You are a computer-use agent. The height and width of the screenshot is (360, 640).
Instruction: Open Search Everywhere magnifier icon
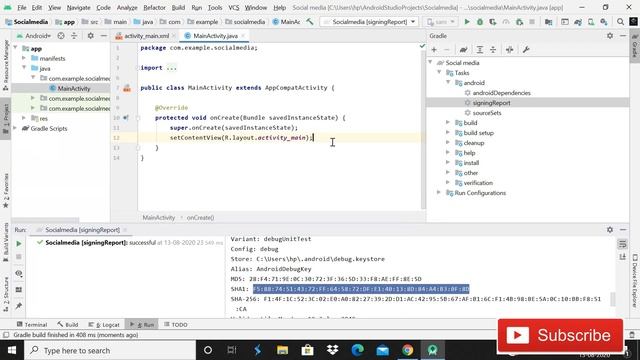620,22
